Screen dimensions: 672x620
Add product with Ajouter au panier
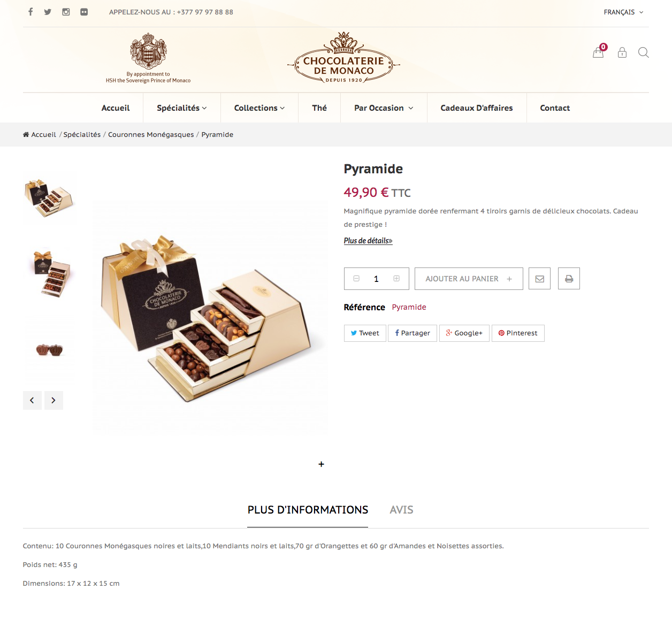pyautogui.click(x=469, y=279)
